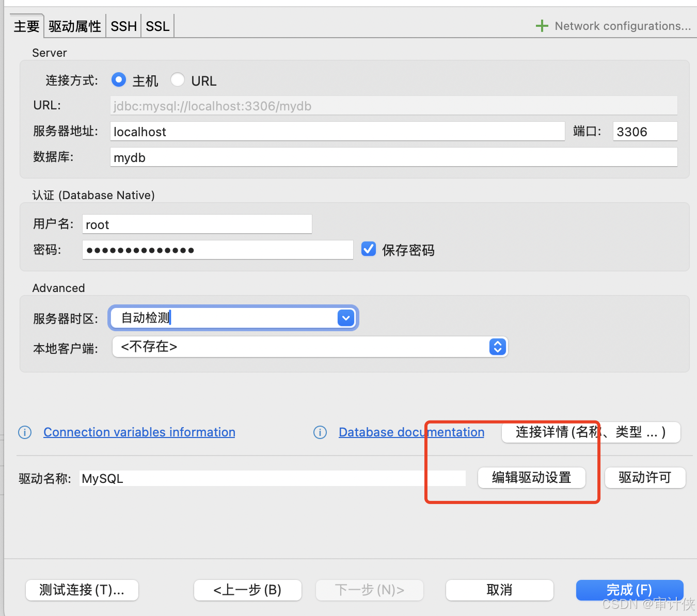The image size is (697, 616).
Task: Click the 服务器时区 text box showing 自动检测
Action: point(225,318)
